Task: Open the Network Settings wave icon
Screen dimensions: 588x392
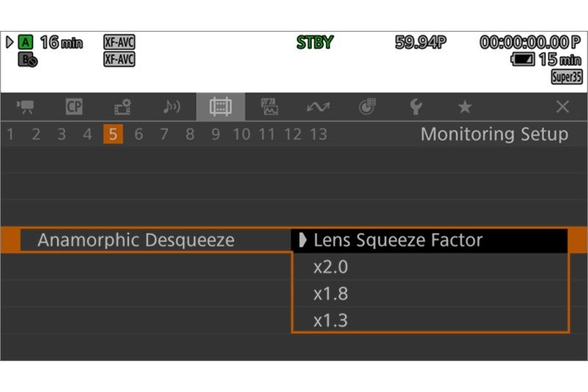Action: click(318, 107)
